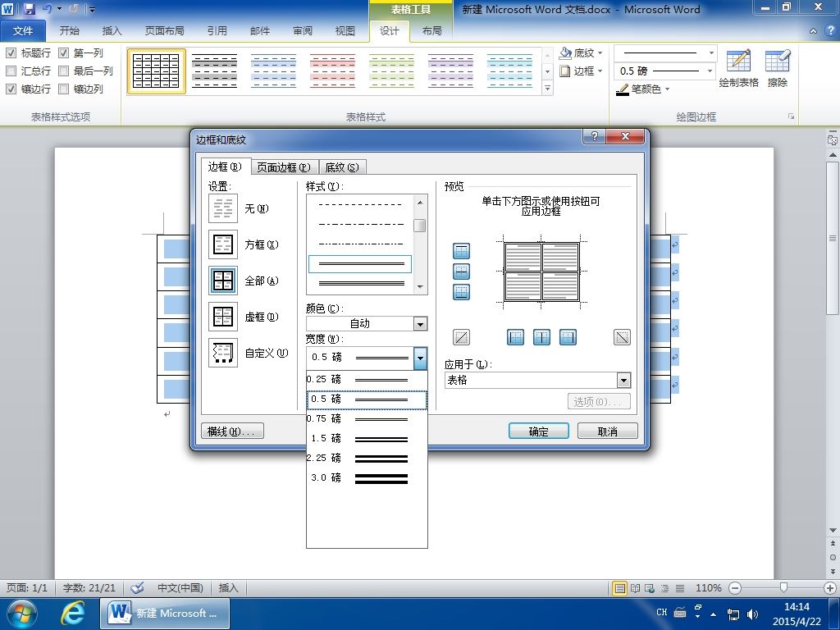The height and width of the screenshot is (630, 840).
Task: Click Word ribbon help icon
Action: [x=830, y=30]
